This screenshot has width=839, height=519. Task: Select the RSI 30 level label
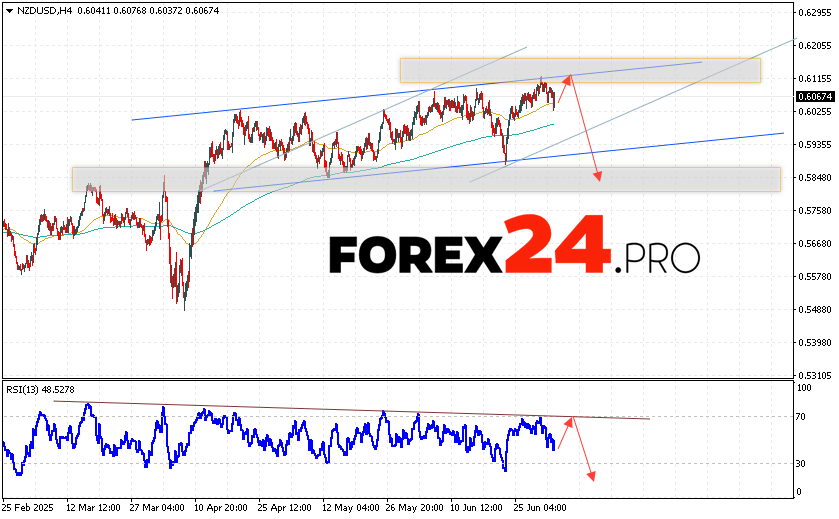802,463
